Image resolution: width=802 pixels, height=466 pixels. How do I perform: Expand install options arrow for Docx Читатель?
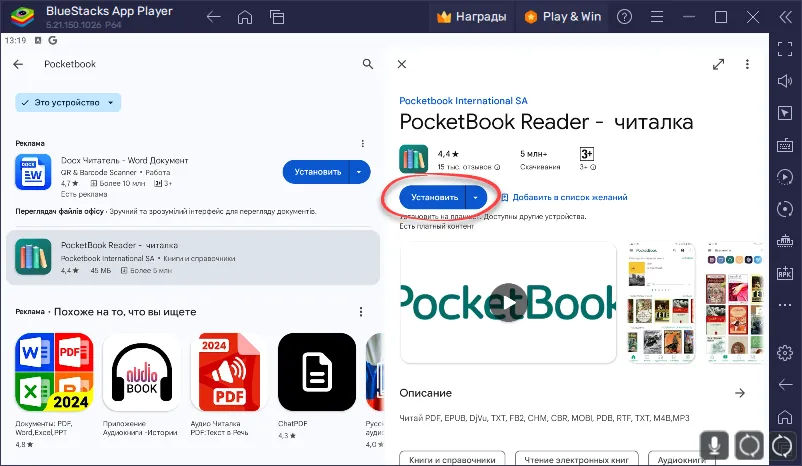pos(360,172)
